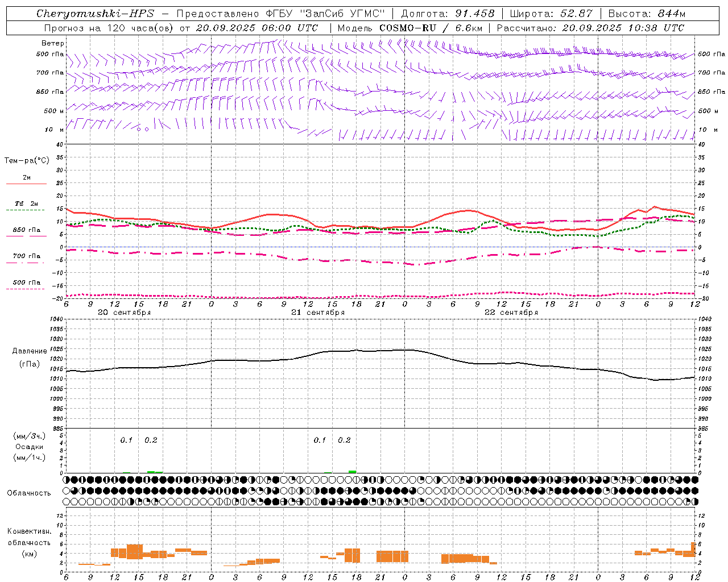Viewport: 728px width, 582px height.
Task: Click the Ветер panel label
Action: (53, 43)
